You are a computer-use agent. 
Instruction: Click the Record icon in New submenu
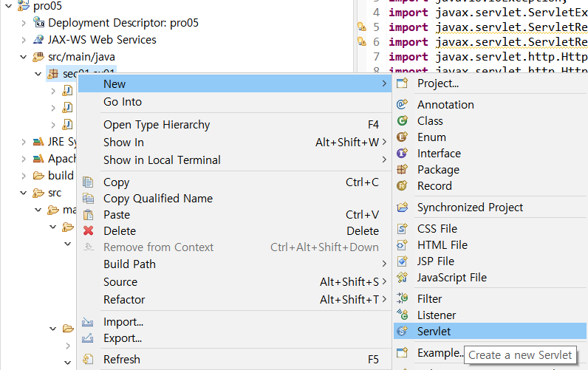402,185
